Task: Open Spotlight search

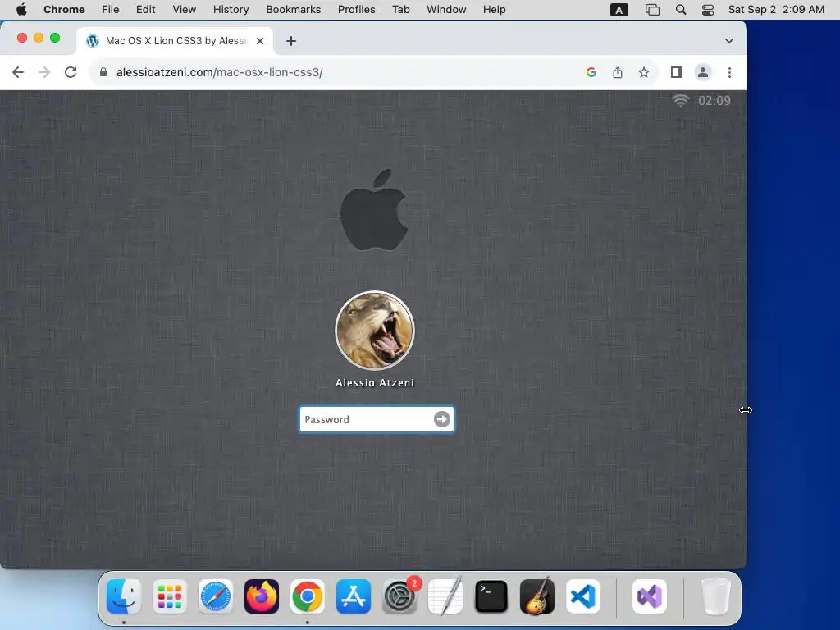Action: [680, 10]
